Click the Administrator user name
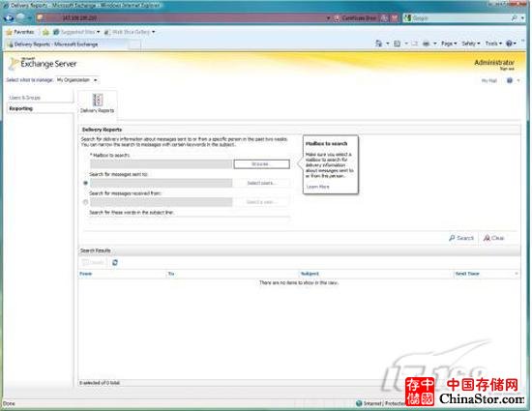This screenshot has width=532, height=411. coord(494,63)
